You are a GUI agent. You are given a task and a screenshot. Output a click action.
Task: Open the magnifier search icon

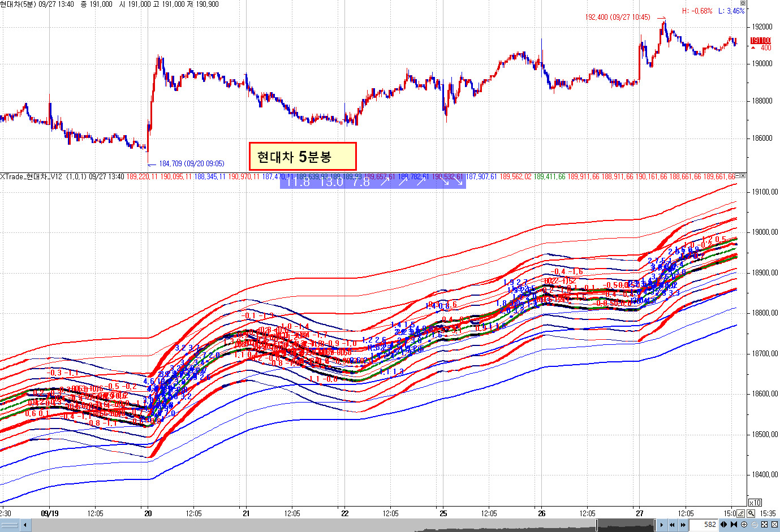click(x=751, y=513)
